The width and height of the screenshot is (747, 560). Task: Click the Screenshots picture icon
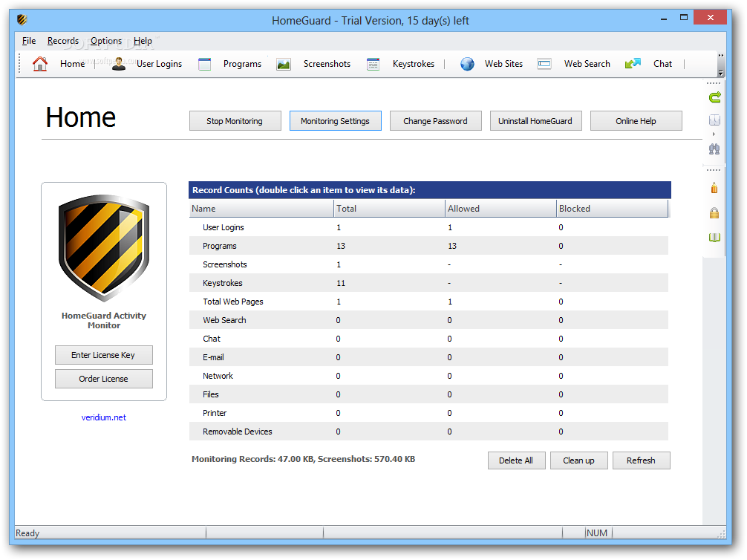284,64
